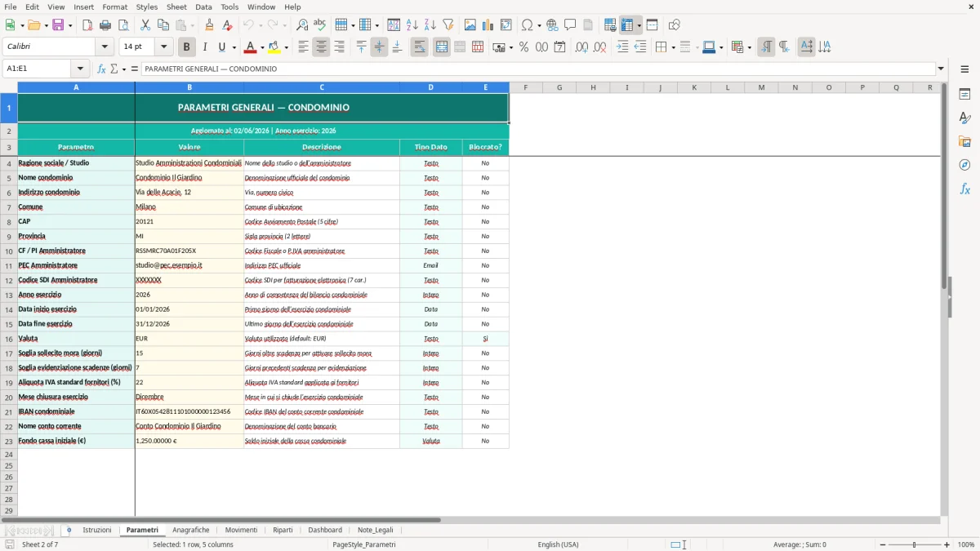The width and height of the screenshot is (980, 551).
Task: Switch to the Dashboard sheet tab
Action: click(325, 530)
